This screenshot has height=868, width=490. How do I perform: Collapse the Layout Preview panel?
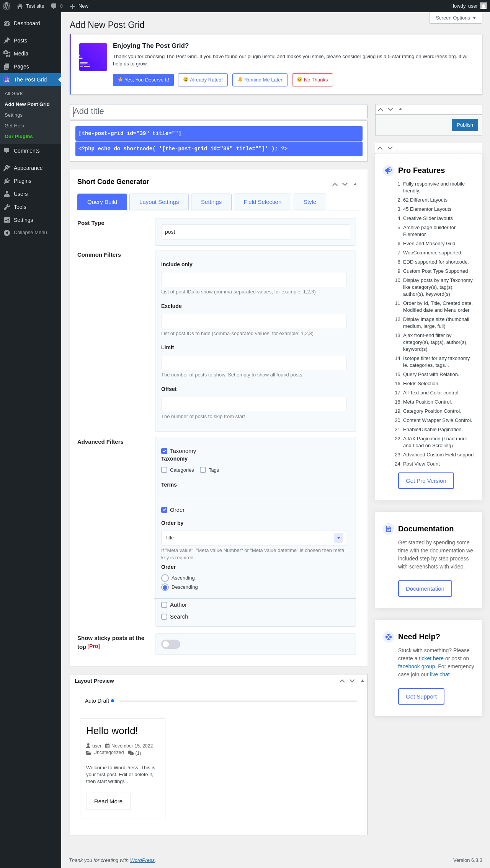point(363,681)
